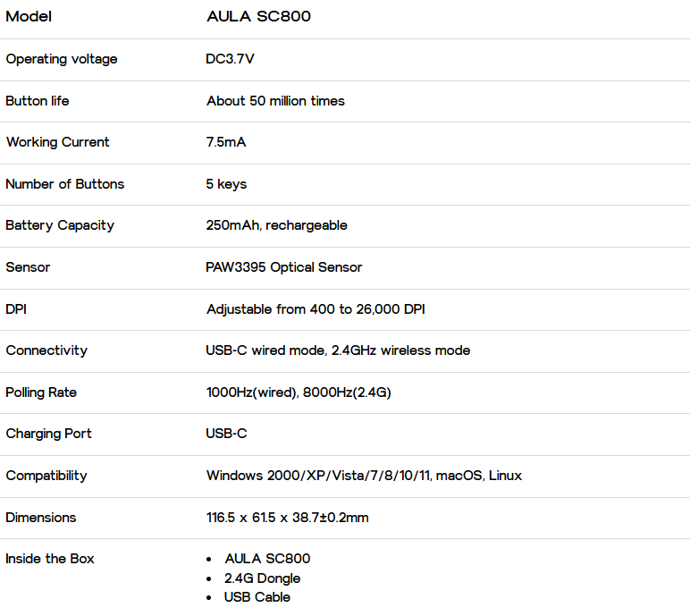Select the About 50 million times text
The image size is (690, 616).
coord(276,101)
